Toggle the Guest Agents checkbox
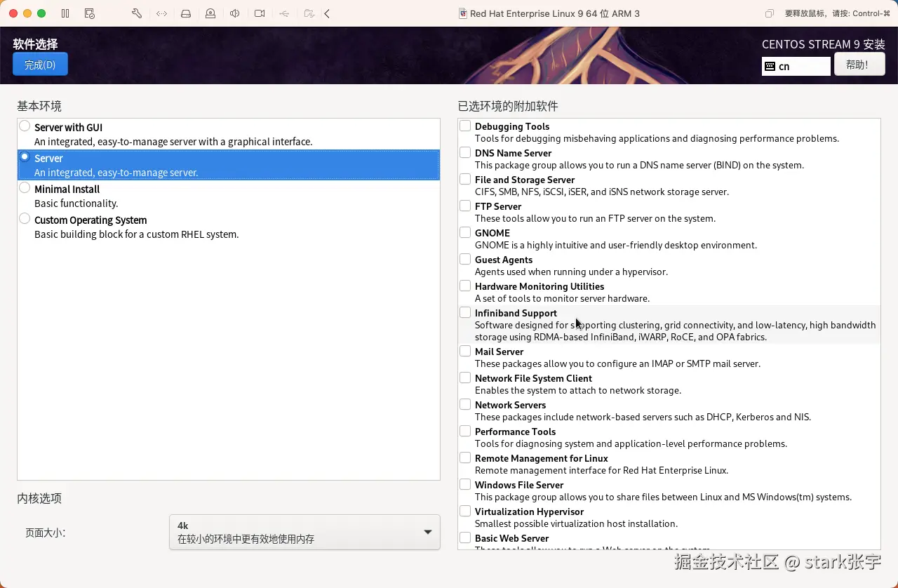Screen dimensions: 898x588 [x=465, y=259]
